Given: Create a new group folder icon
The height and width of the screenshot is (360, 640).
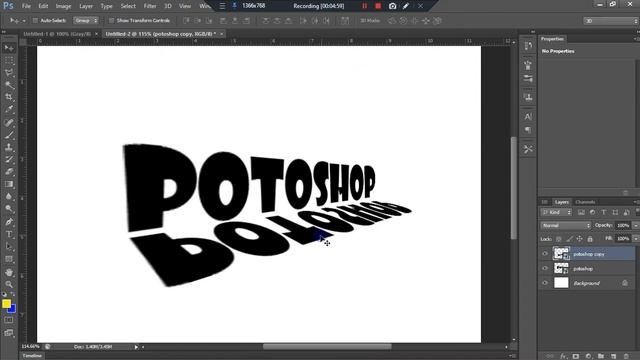Looking at the screenshot, I should click(601, 356).
